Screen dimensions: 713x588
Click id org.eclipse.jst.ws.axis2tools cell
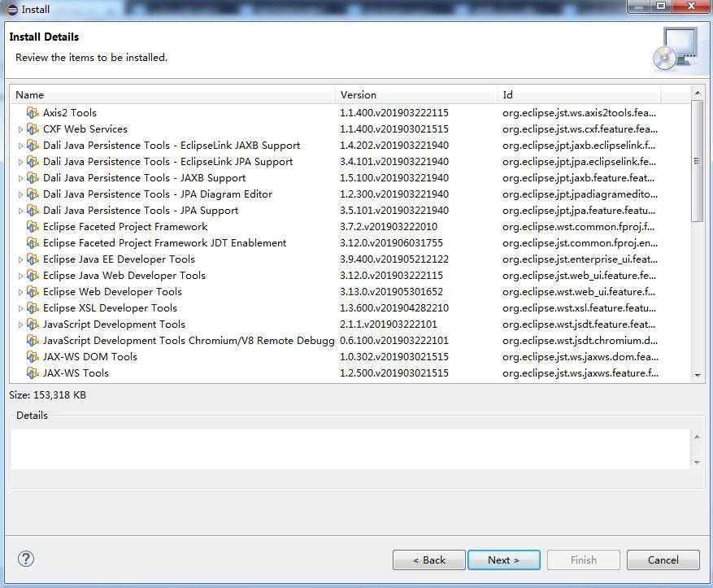(x=580, y=113)
